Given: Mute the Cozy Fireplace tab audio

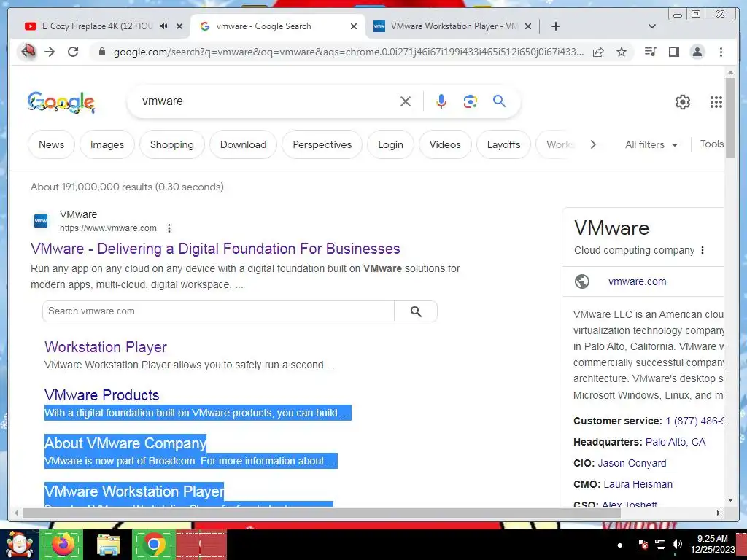Looking at the screenshot, I should pyautogui.click(x=164, y=26).
